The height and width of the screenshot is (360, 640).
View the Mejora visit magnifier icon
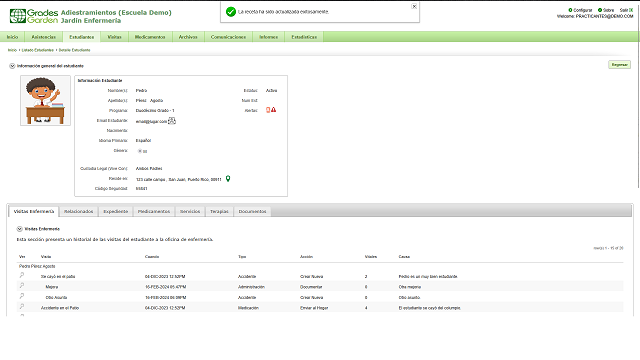(x=22, y=286)
